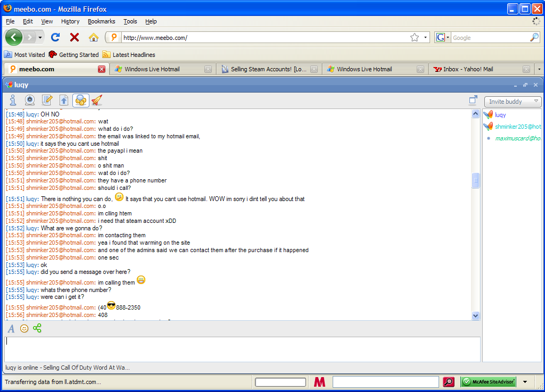Open the File menu
The height and width of the screenshot is (392, 545).
tap(10, 21)
